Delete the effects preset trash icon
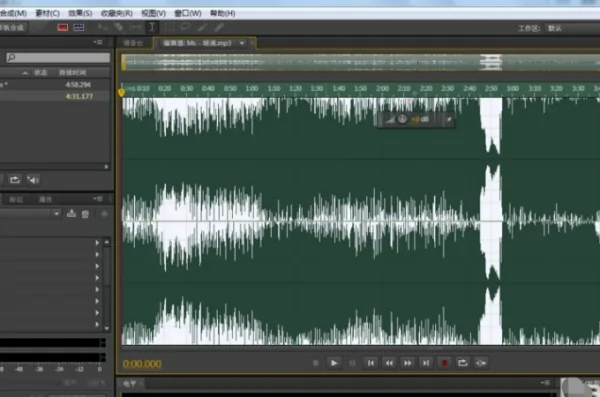The height and width of the screenshot is (397, 600). (85, 214)
